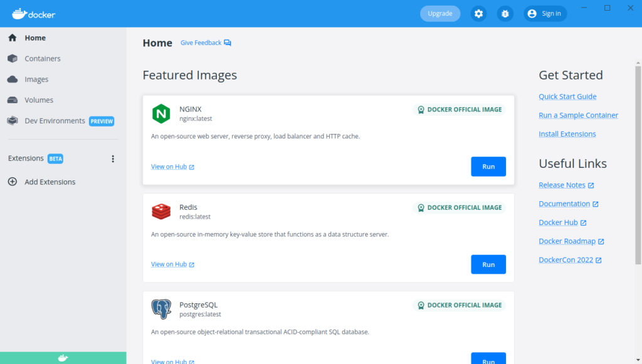Viewport: 642px width, 364px height.
Task: Click external link icon beside Docker Hub
Action: [584, 223]
